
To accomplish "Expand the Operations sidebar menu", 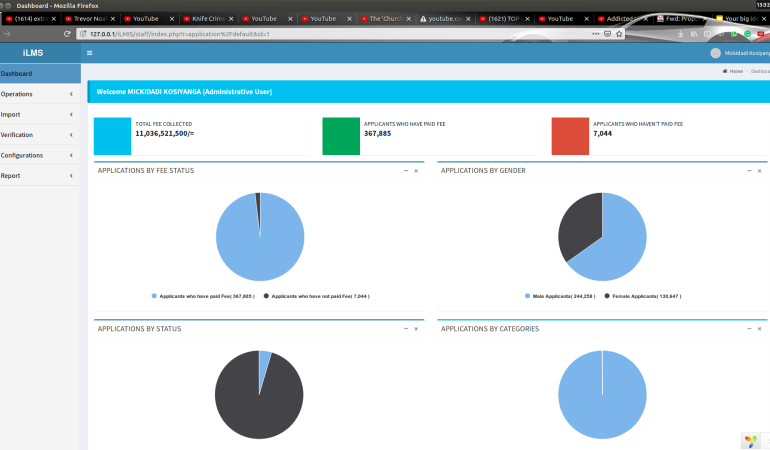I will [x=40, y=94].
